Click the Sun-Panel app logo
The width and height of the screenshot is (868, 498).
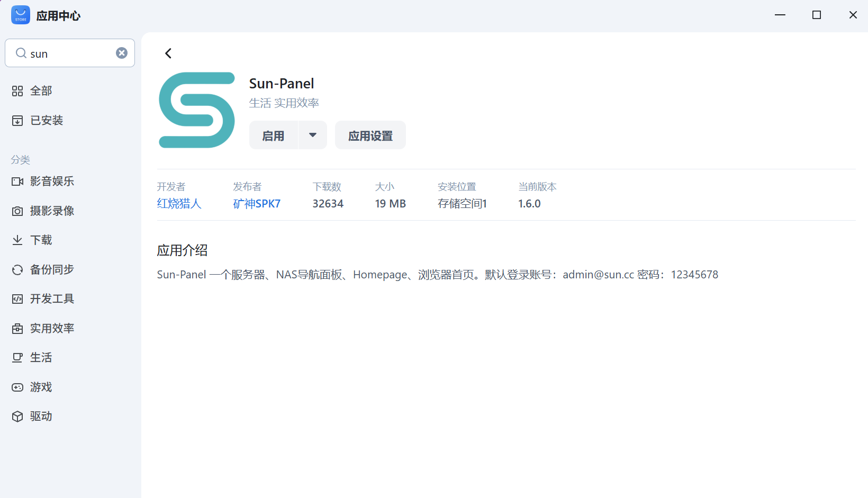pyautogui.click(x=197, y=110)
